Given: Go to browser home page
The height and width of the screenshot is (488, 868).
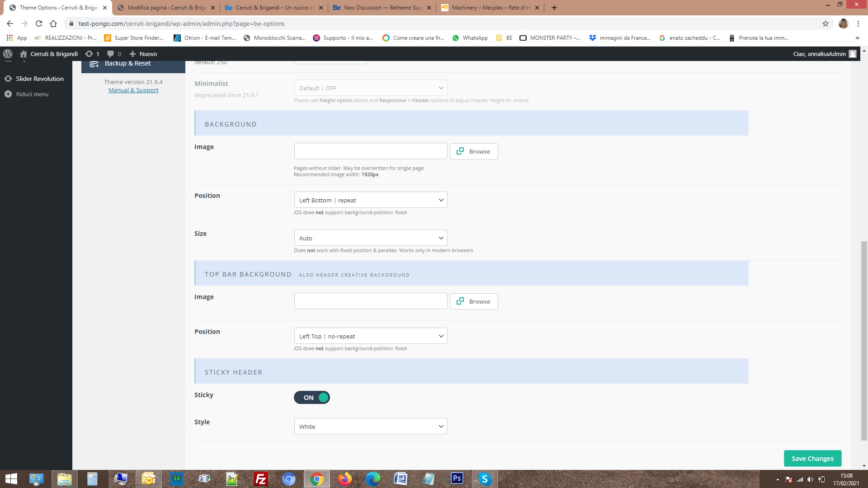Looking at the screenshot, I should pos(53,23).
